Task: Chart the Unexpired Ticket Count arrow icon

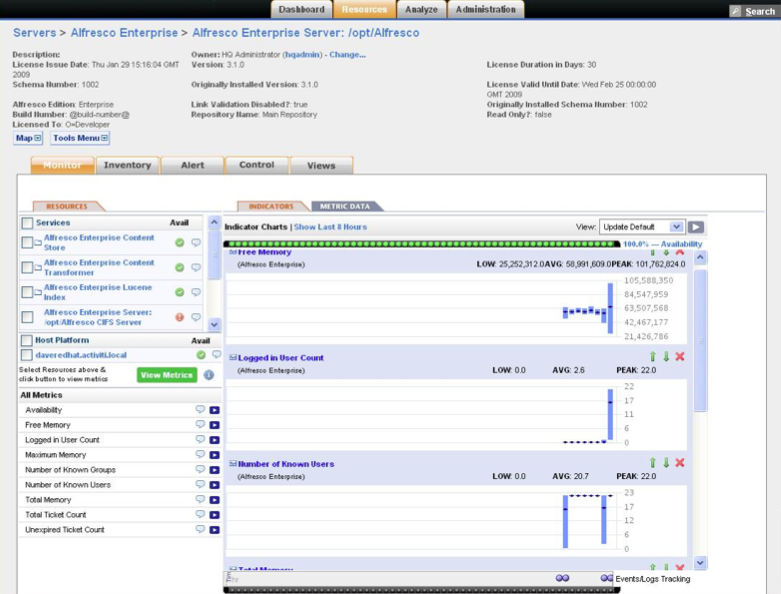Action: point(215,530)
